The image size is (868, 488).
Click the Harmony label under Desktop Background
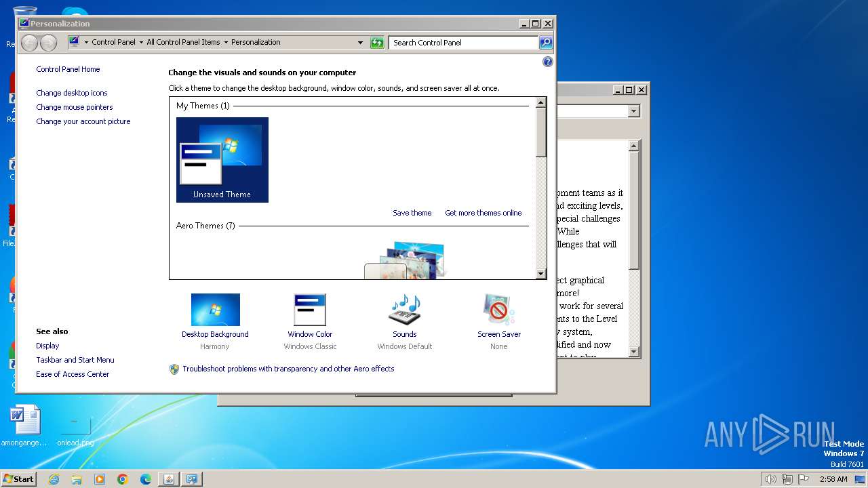[x=215, y=346]
